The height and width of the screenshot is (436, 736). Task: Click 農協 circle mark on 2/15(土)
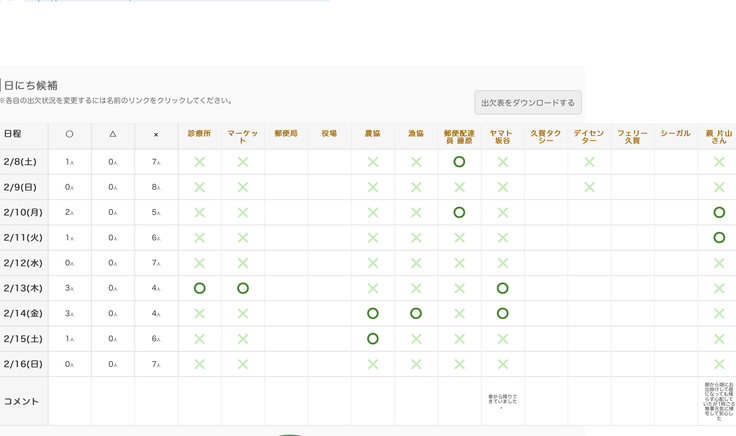click(373, 339)
